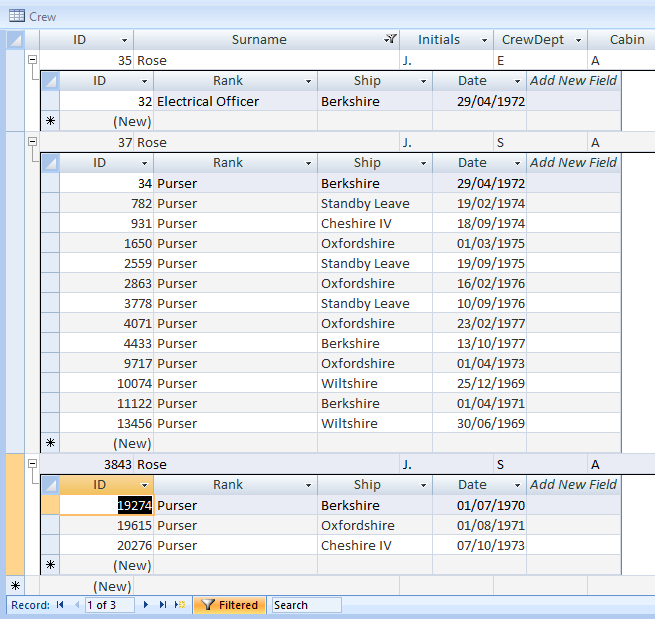Click the date cell 23/02/1977
Screen dimensions: 655x619
pyautogui.click(x=479, y=323)
